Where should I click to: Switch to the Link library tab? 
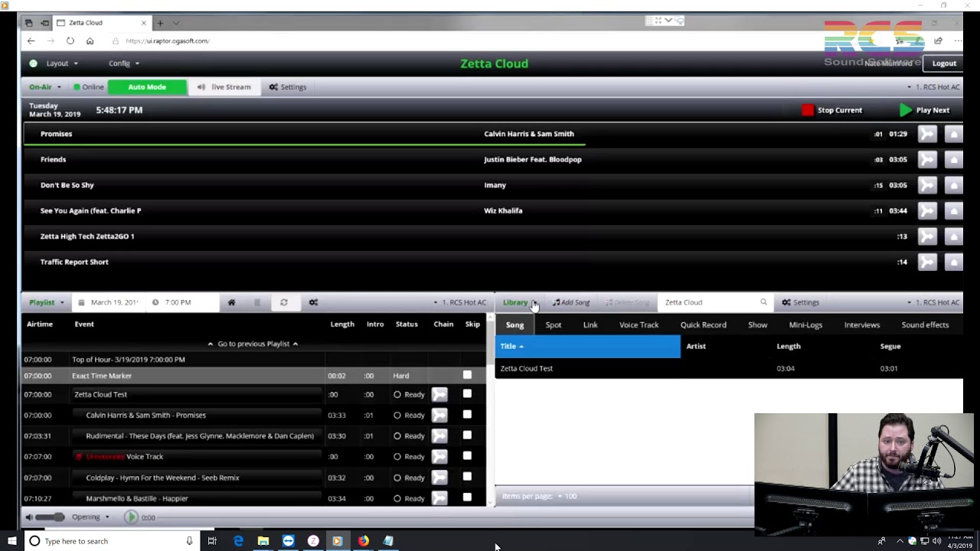click(x=590, y=325)
